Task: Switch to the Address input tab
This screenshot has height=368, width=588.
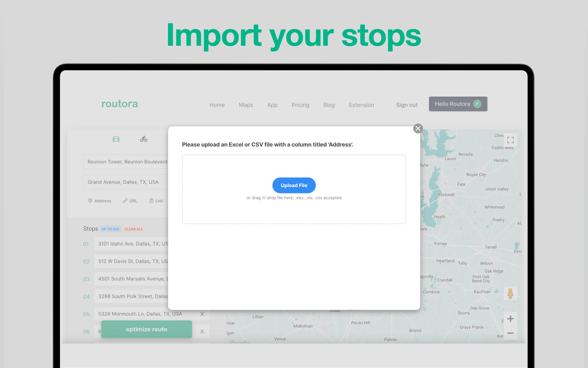Action: 100,201
